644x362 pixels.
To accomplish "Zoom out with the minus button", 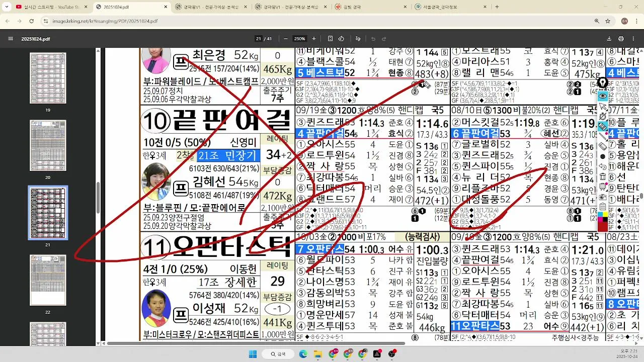I will point(286,39).
